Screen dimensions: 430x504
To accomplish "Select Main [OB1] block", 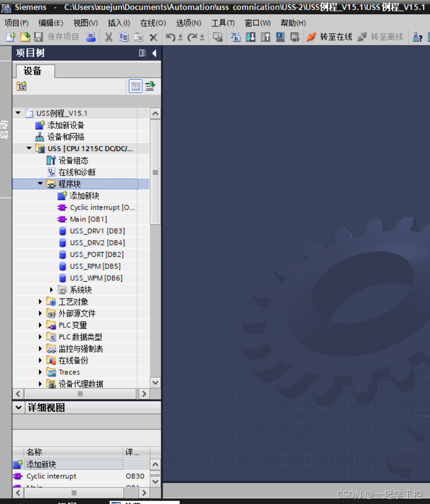I will 89,219.
